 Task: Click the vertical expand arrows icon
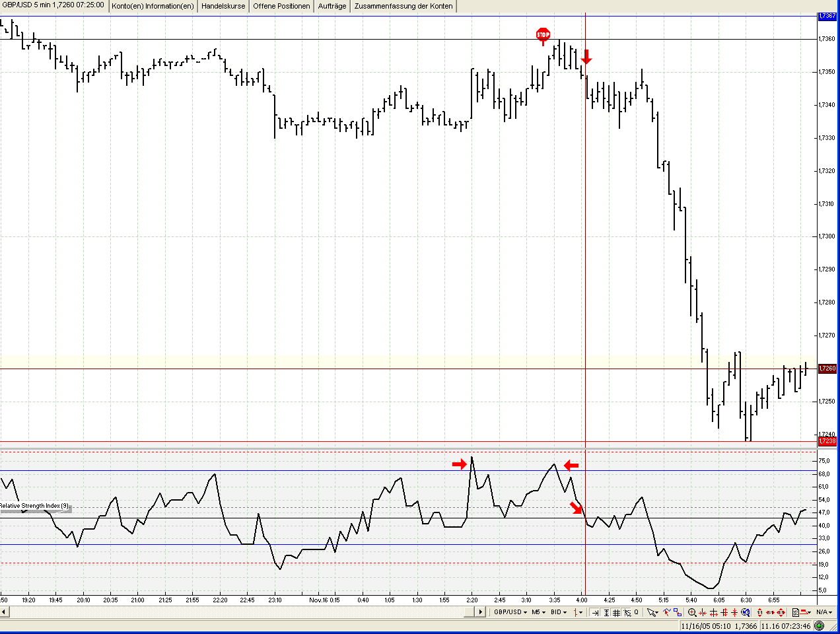pyautogui.click(x=724, y=612)
